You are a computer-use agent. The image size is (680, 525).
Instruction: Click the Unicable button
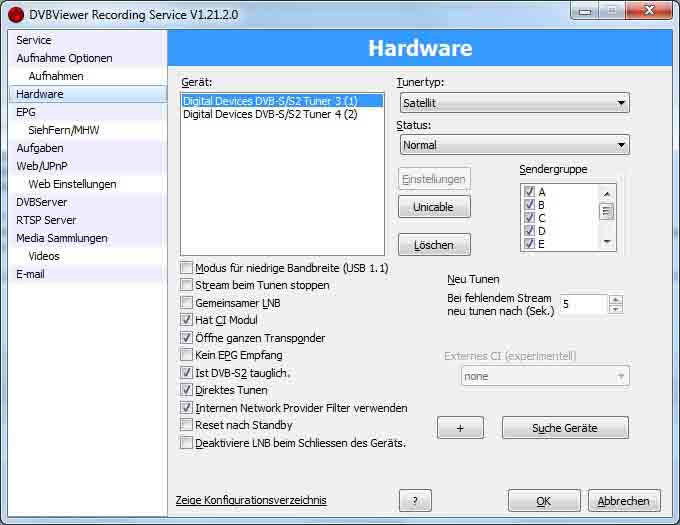click(x=434, y=207)
